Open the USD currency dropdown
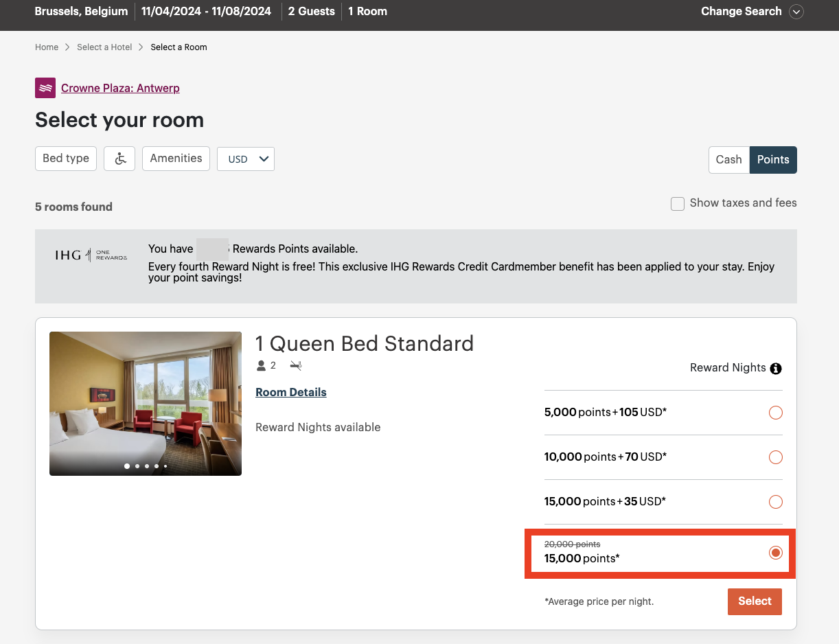The height and width of the screenshot is (644, 839). 245,159
